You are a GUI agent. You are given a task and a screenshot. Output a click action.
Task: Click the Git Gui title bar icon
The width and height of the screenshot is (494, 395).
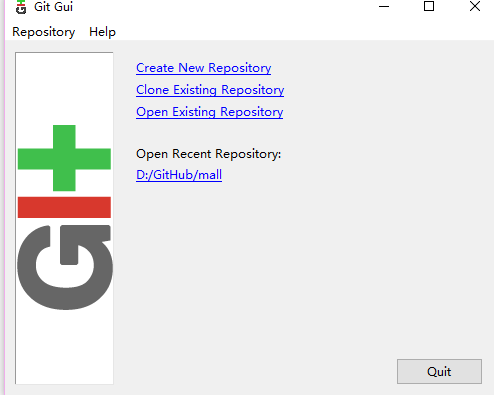[21, 7]
